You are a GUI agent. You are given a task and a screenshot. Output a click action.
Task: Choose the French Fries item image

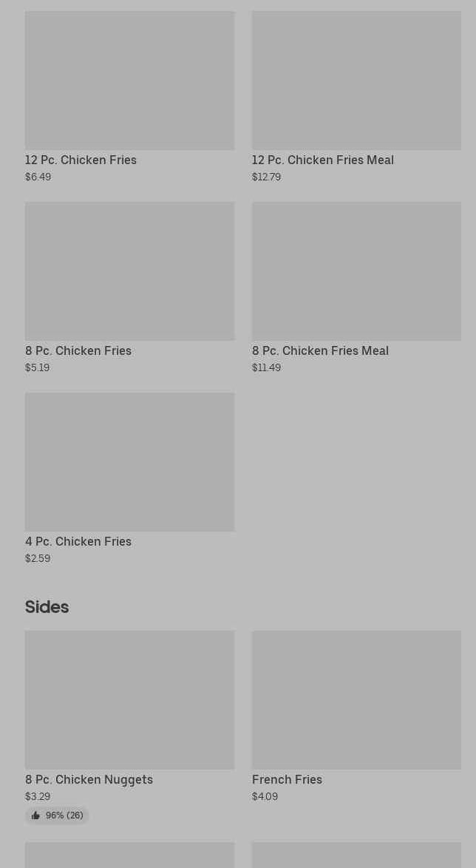click(356, 699)
